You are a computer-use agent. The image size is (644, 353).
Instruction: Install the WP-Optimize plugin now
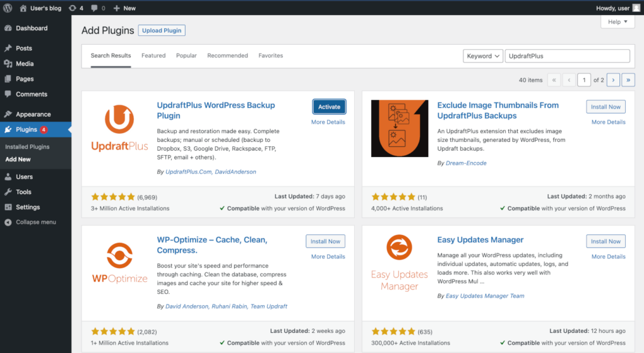pos(325,241)
